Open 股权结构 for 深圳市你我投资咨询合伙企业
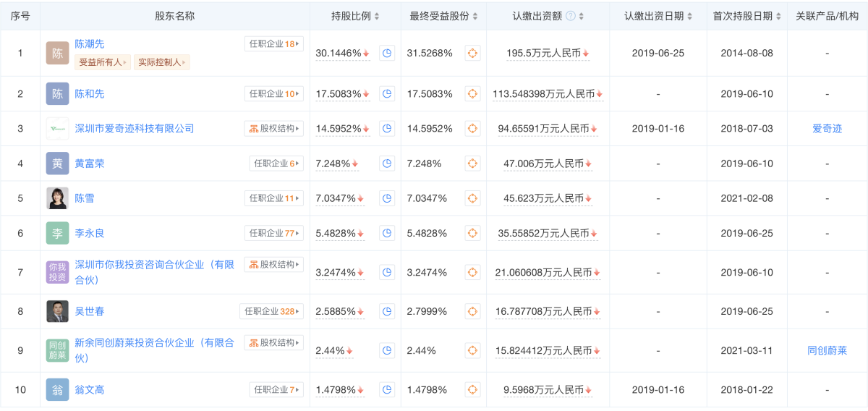Screen dimensions: 868x411 [273, 264]
